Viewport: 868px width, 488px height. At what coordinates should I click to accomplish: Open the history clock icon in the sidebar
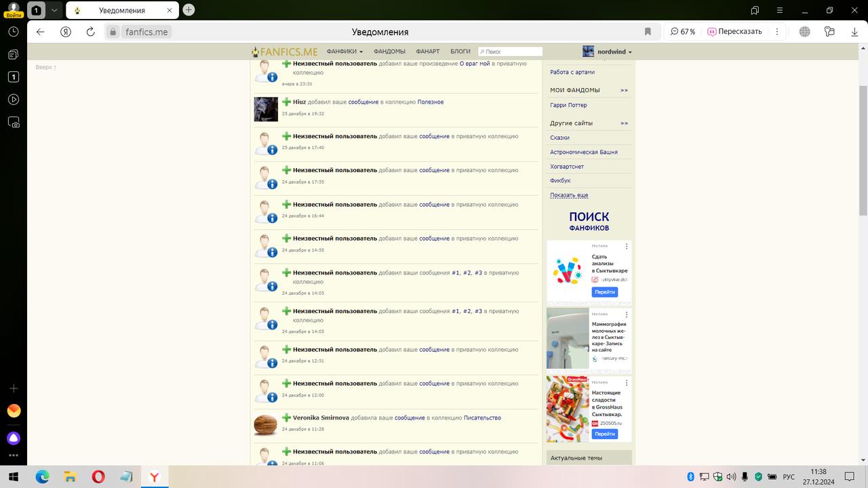(14, 32)
